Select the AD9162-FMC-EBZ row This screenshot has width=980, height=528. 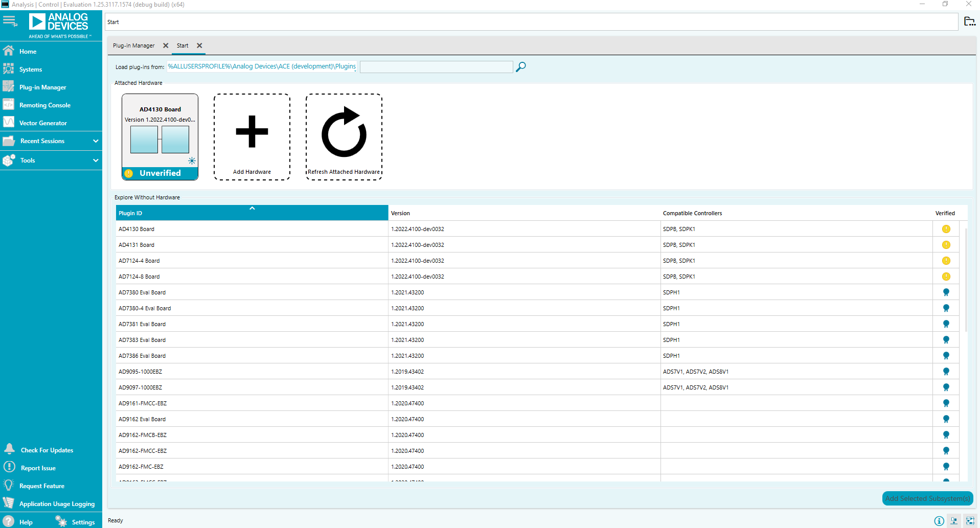coord(537,467)
